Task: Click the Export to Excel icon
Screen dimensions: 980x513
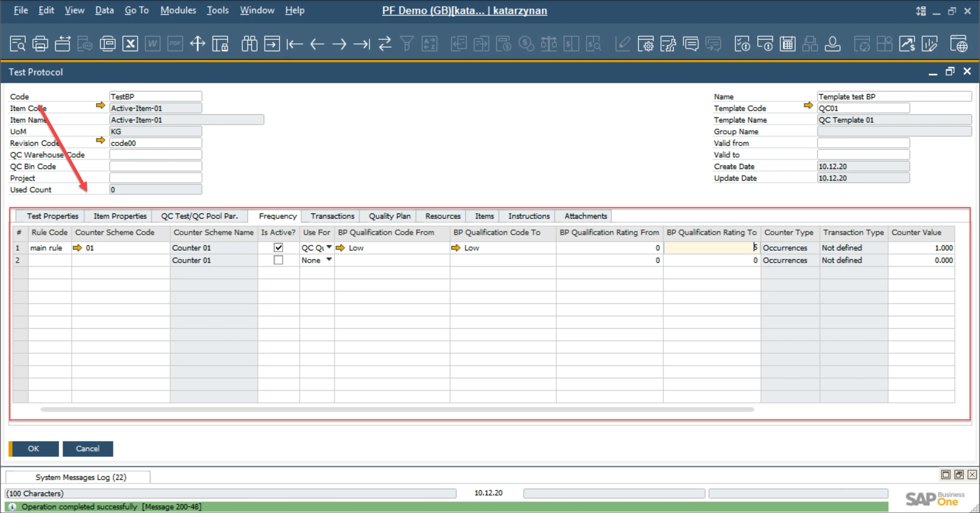Action: click(130, 44)
